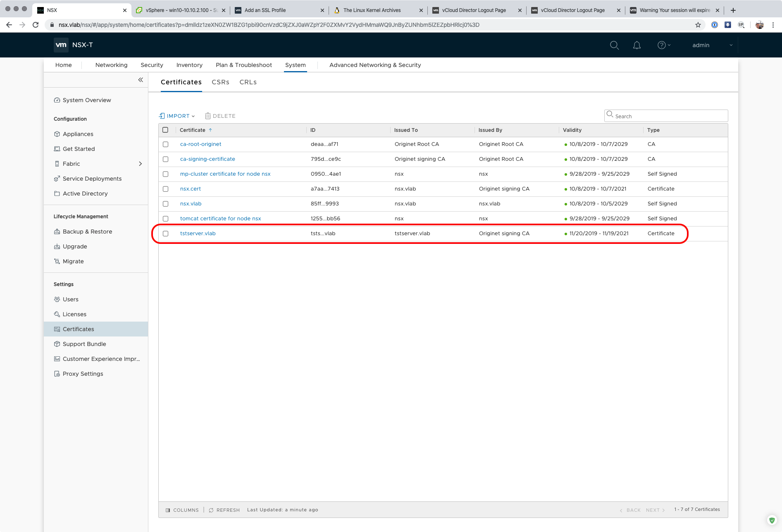The width and height of the screenshot is (782, 532).
Task: Sort by the Certificate column header
Action: [x=193, y=130]
